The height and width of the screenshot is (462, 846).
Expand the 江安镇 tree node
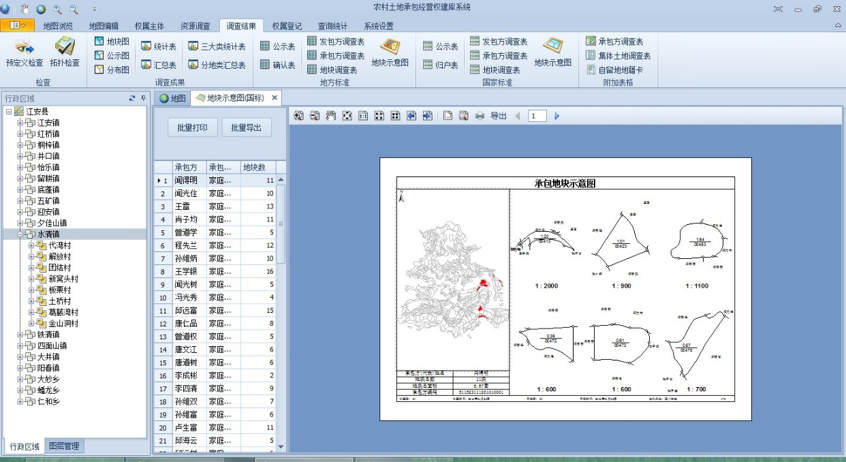(19, 123)
